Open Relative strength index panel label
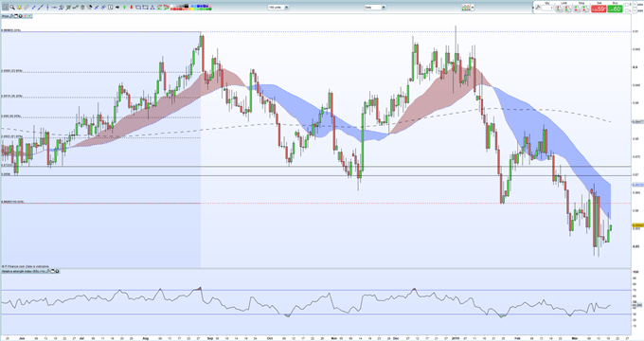 (24, 271)
